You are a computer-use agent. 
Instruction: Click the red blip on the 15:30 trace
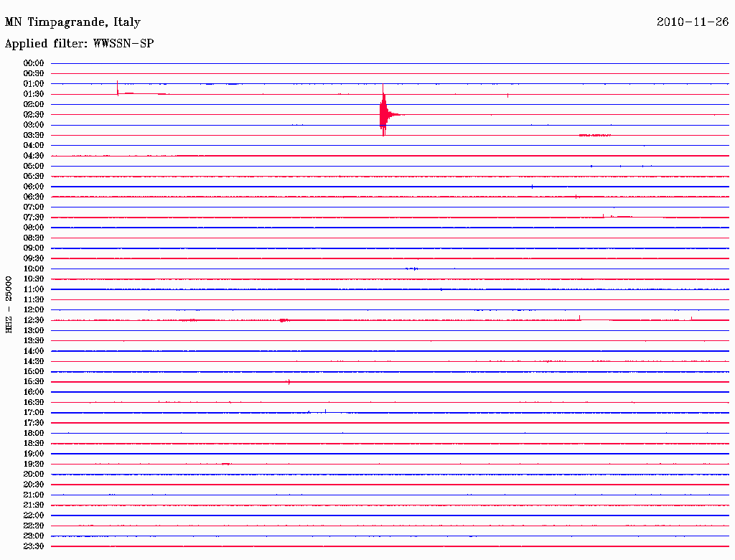[x=289, y=382]
